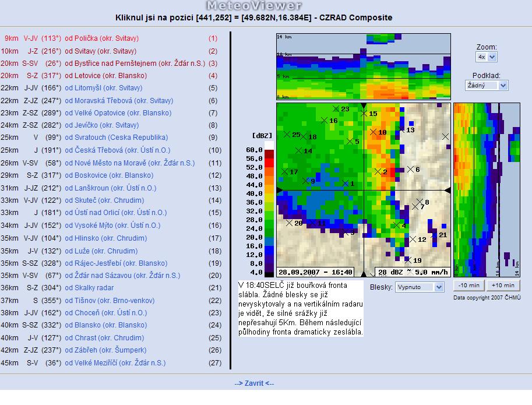The height and width of the screenshot is (405, 532).
Task: Click the od Velké Opatovice link
Action: pyautogui.click(x=118, y=113)
